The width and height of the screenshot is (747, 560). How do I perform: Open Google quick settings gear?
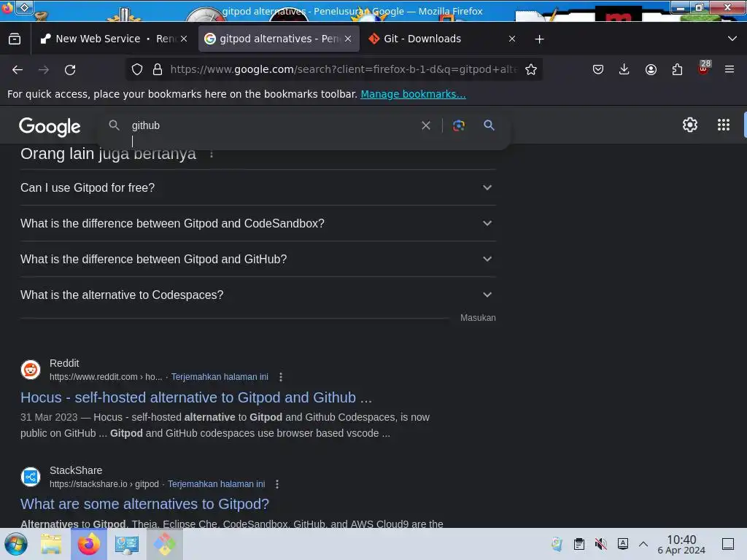pos(690,125)
